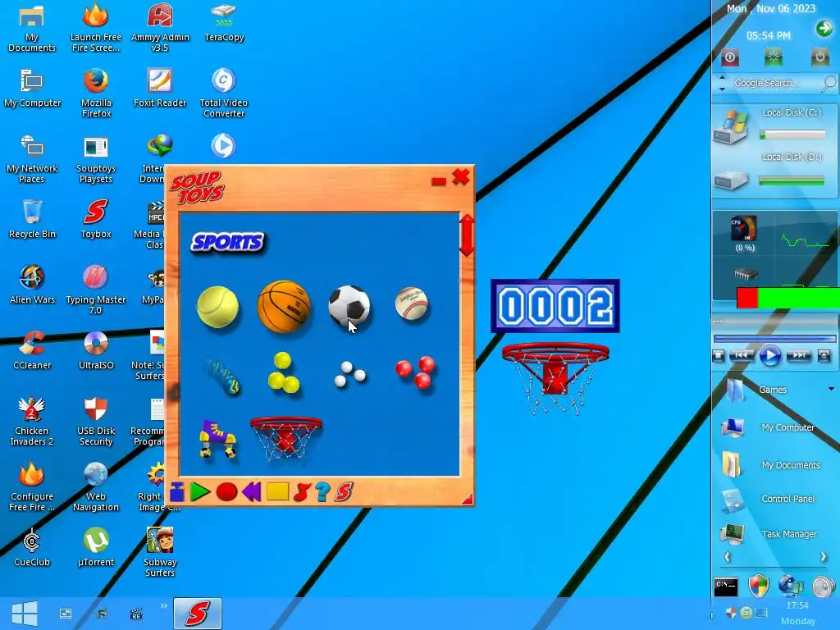Click the media player stop button
Screen dimensions: 840x630
[x=719, y=355]
